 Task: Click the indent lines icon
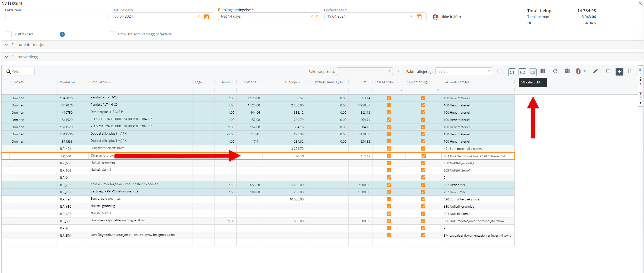(608, 71)
